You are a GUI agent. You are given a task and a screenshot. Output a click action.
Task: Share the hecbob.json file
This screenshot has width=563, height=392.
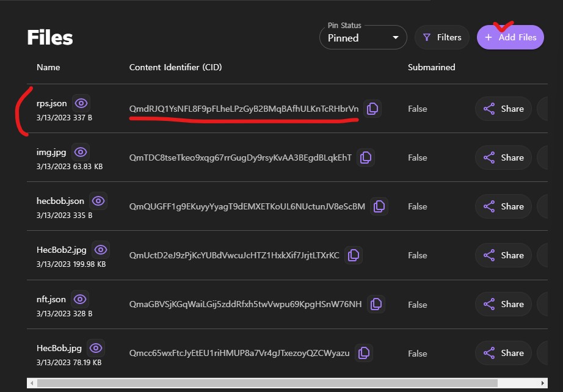click(x=503, y=206)
